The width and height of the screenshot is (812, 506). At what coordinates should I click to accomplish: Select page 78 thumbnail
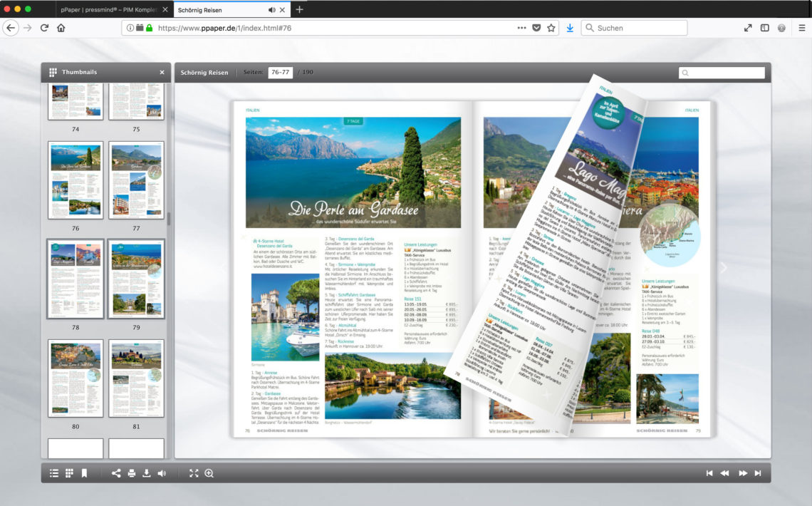pyautogui.click(x=76, y=279)
